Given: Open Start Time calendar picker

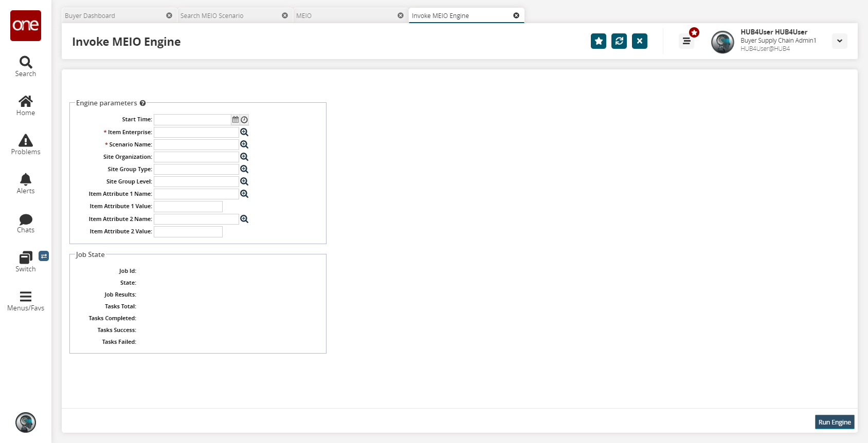Looking at the screenshot, I should coord(236,120).
